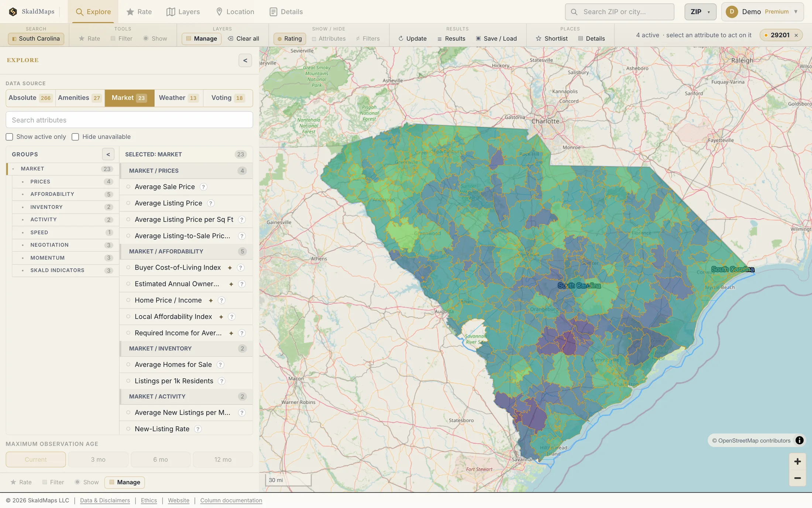The width and height of the screenshot is (812, 508).
Task: Tick the Hide unavailable checkbox
Action: point(75,137)
